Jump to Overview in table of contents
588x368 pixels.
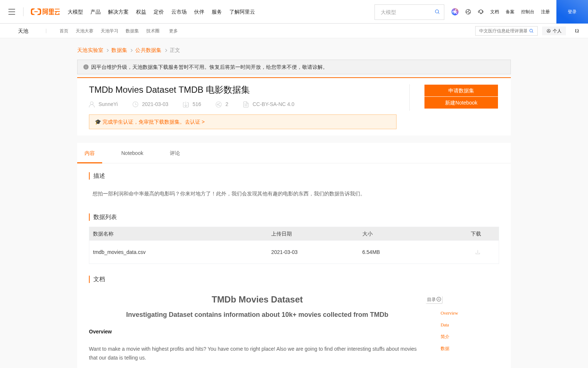[x=449, y=313]
